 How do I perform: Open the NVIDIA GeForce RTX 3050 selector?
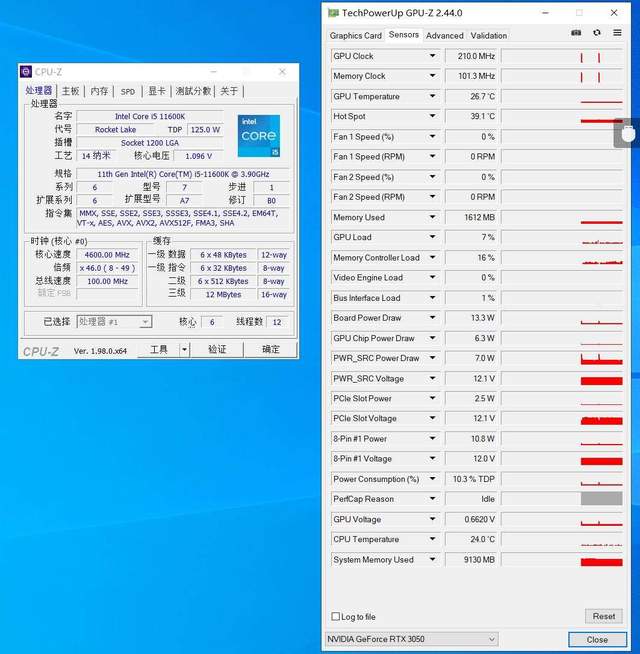tap(411, 639)
